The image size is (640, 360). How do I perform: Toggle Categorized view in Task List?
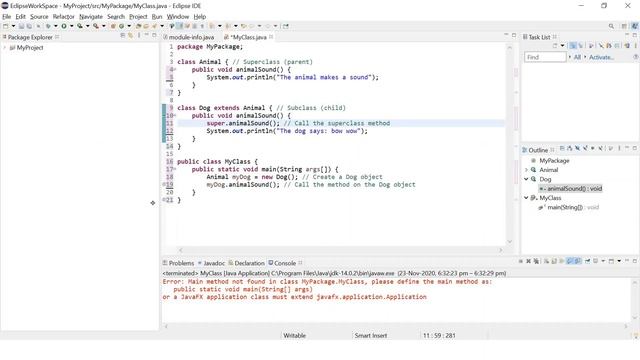573,46
